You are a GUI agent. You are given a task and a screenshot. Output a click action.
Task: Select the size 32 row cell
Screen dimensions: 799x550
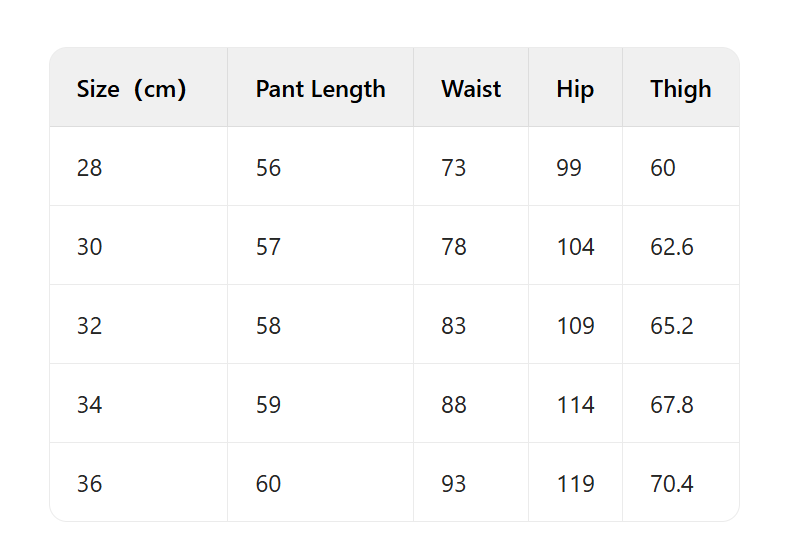[90, 326]
